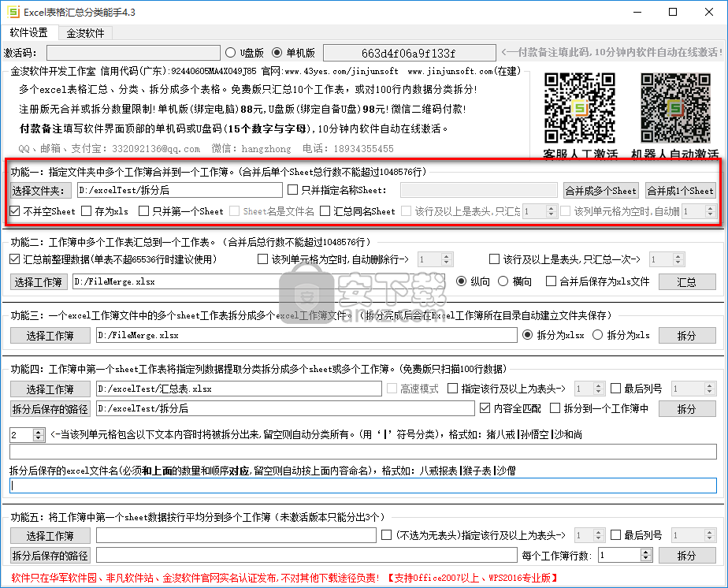Enable 最后列号 checkbox in 功能四
This screenshot has width=728, height=588.
[x=636, y=389]
